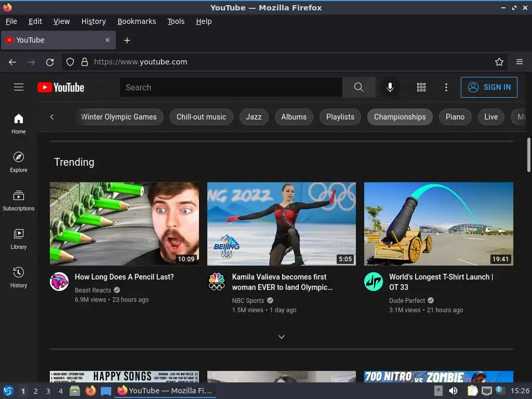Viewport: 532px width, 399px height.
Task: Open Dude Perfect channel name link
Action: click(407, 301)
